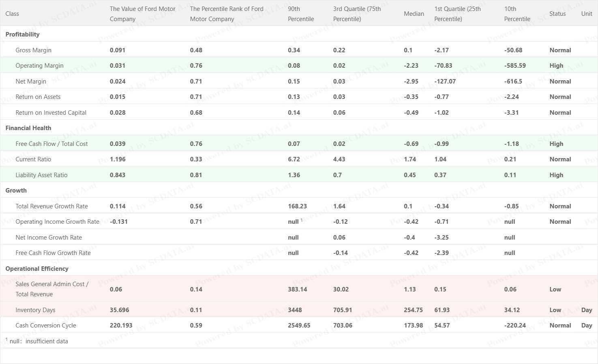Image resolution: width=598 pixels, height=364 pixels.
Task: Click Operating Margin High status
Action: pyautogui.click(x=556, y=66)
